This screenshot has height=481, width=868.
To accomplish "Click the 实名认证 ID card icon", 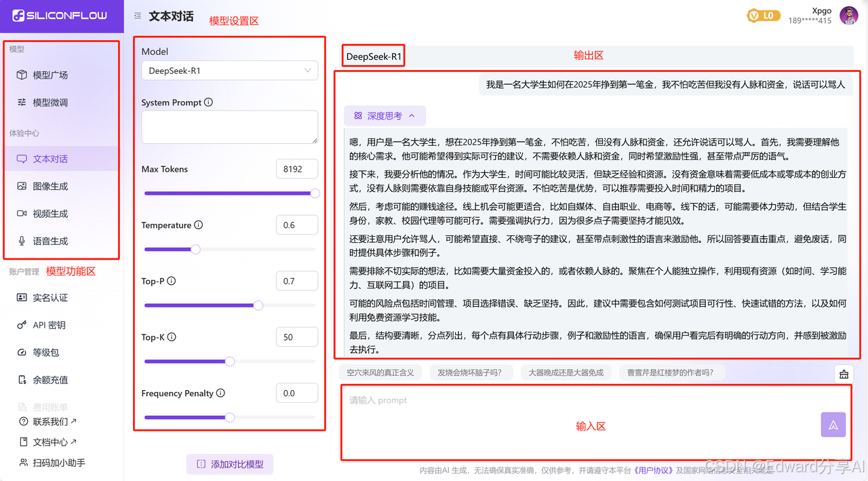I will coord(22,298).
